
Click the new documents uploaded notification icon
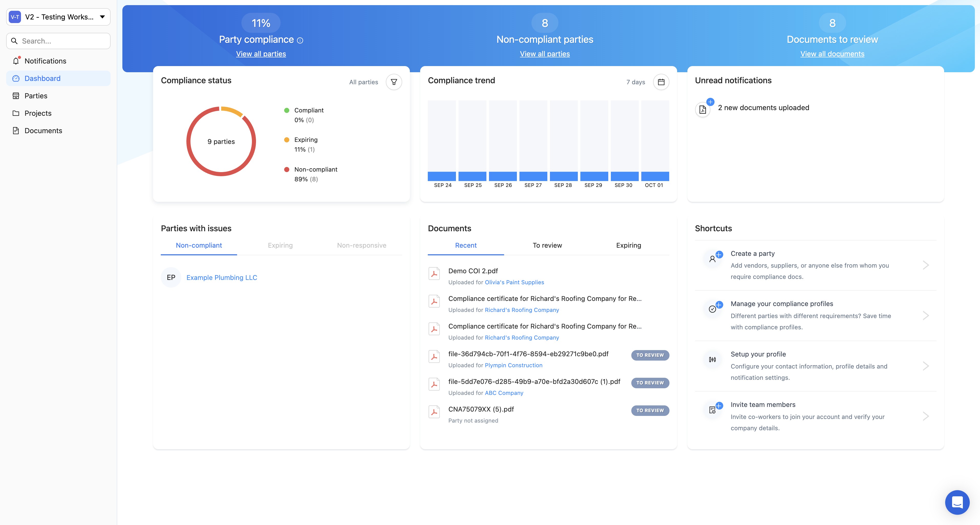pos(703,110)
